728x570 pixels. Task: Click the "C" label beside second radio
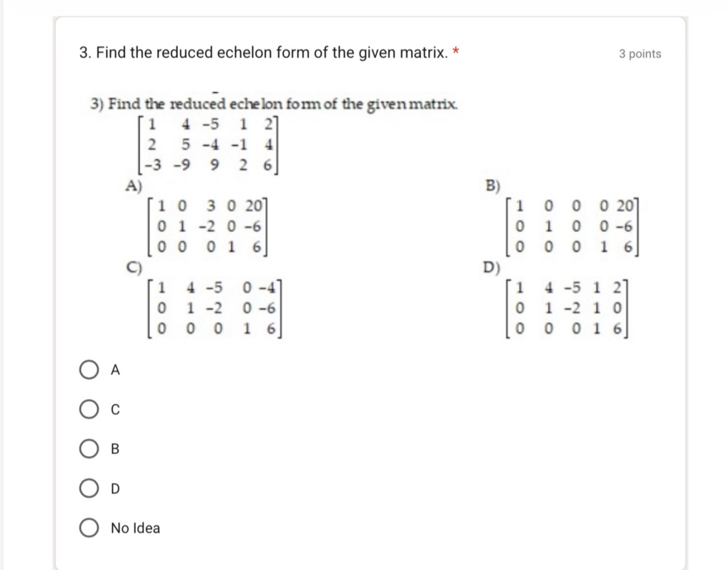pyautogui.click(x=115, y=410)
